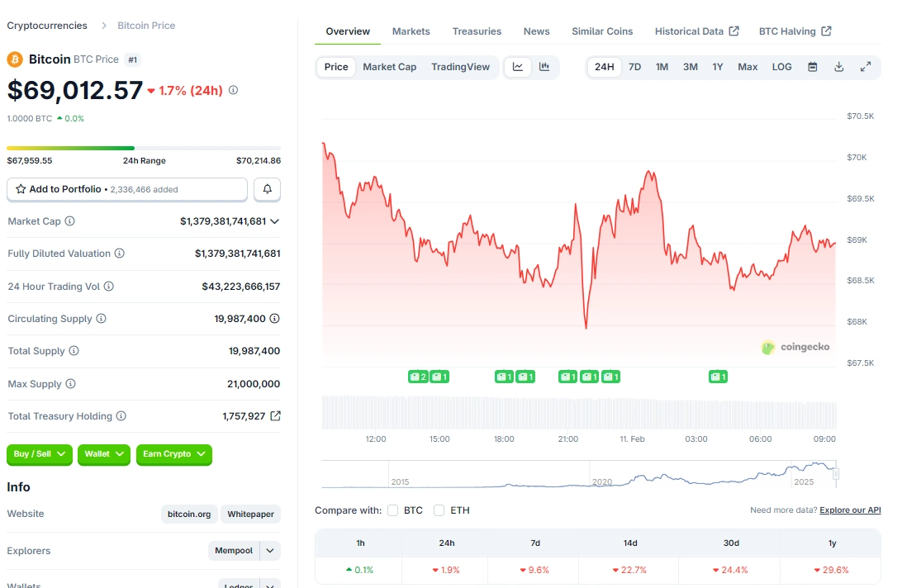Image resolution: width=902 pixels, height=588 pixels.
Task: Click the Whitepaper link
Action: point(250,514)
